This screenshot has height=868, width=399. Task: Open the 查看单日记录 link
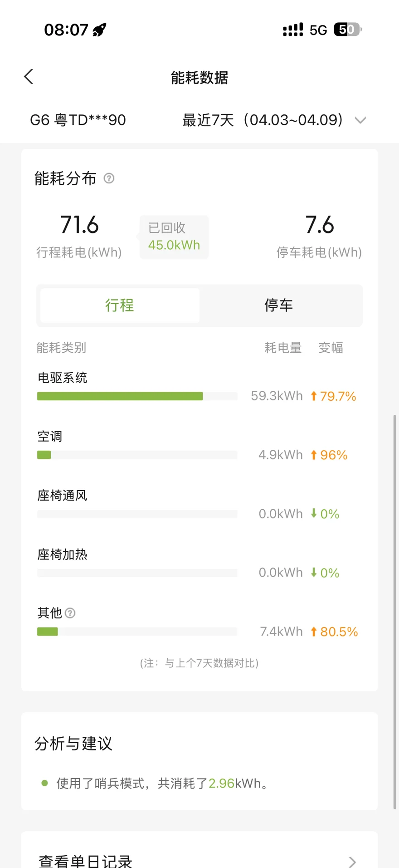(85, 861)
